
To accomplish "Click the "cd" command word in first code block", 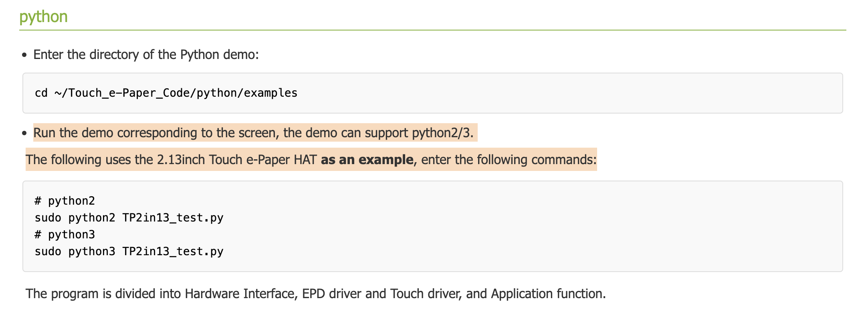I will tap(41, 93).
